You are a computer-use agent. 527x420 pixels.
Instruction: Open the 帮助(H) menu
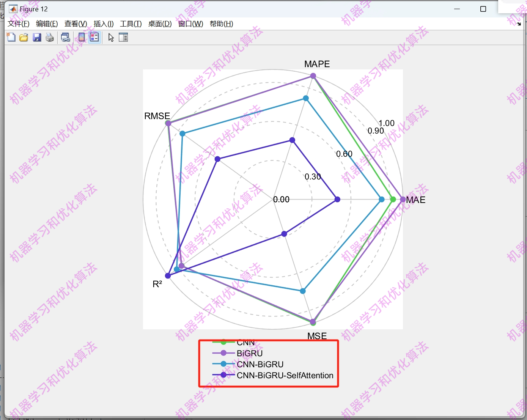[x=221, y=24]
